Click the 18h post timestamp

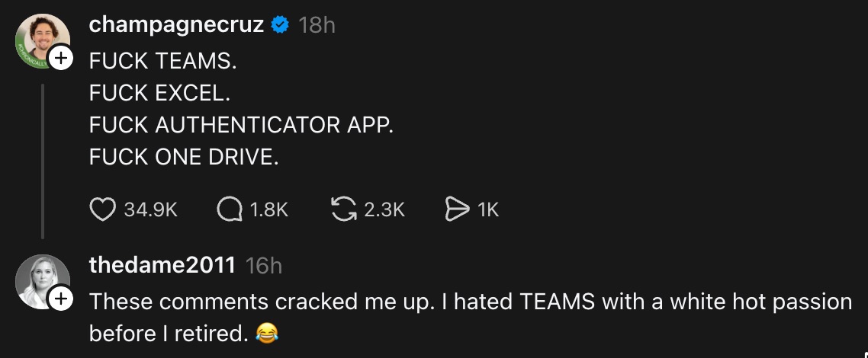click(317, 25)
